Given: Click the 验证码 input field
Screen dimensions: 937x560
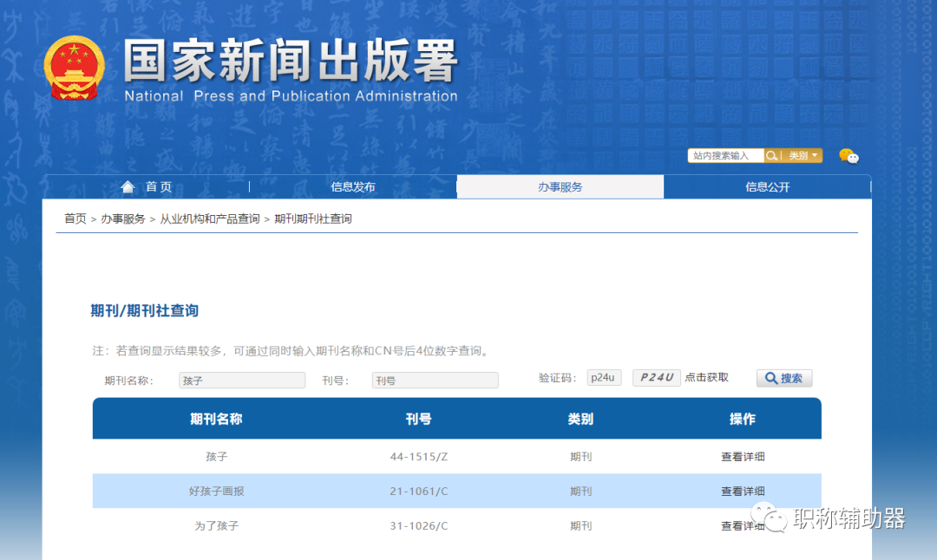Looking at the screenshot, I should pos(604,378).
